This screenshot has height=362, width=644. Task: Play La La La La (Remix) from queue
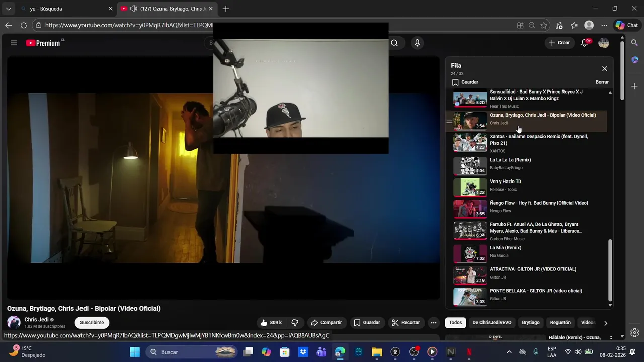526,165
